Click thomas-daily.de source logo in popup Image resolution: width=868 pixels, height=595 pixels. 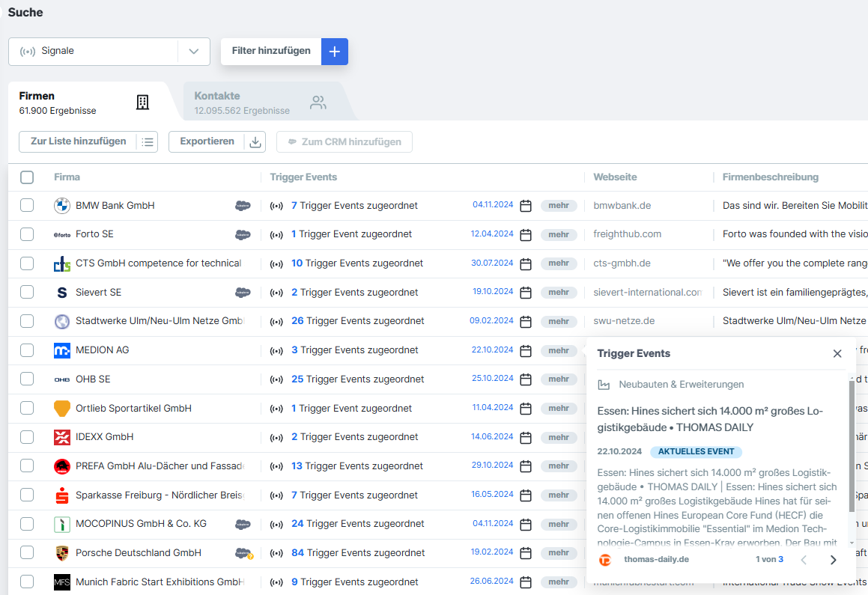coord(605,560)
